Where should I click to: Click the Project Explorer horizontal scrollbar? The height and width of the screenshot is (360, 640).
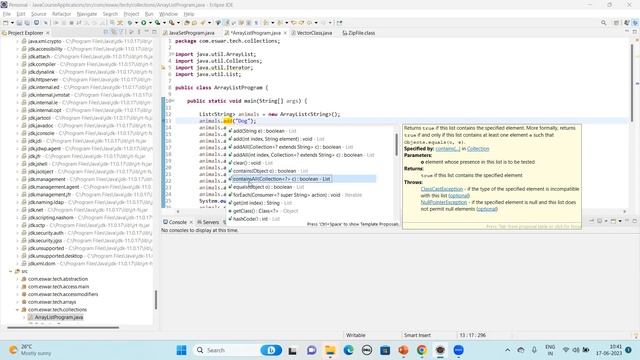pyautogui.click(x=63, y=327)
